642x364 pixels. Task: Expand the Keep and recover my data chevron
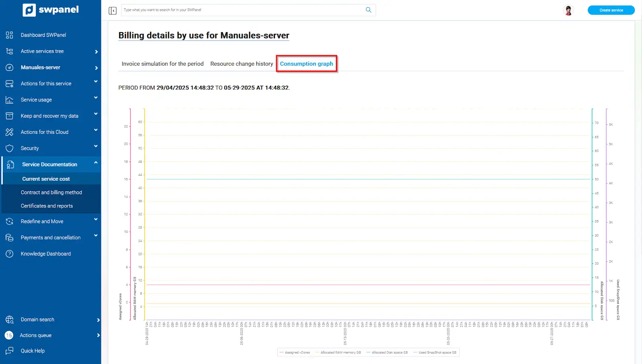tap(96, 114)
